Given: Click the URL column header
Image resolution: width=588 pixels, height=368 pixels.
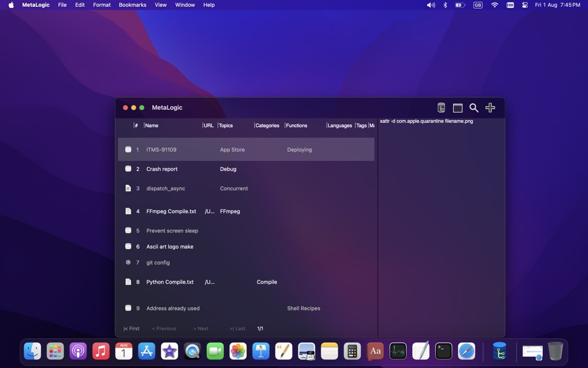Looking at the screenshot, I should point(209,125).
